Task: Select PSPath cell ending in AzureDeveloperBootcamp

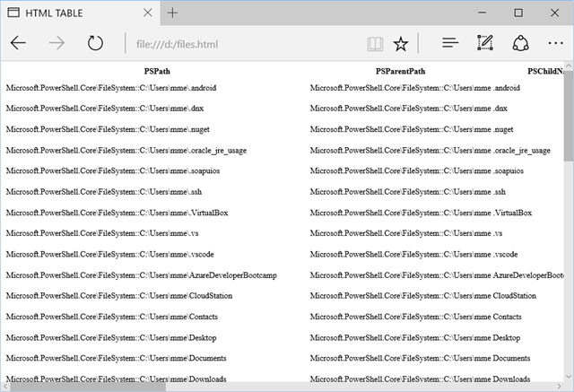Action: [x=142, y=275]
